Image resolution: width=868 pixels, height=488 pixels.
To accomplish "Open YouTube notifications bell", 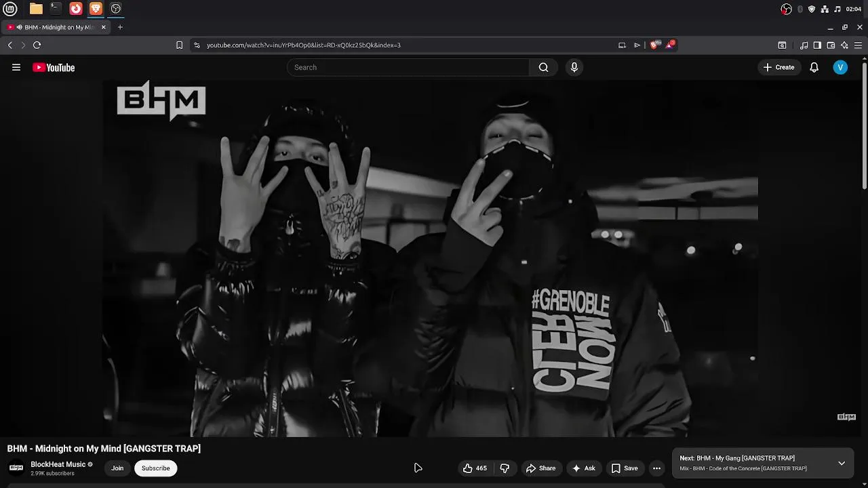I will [x=814, y=67].
